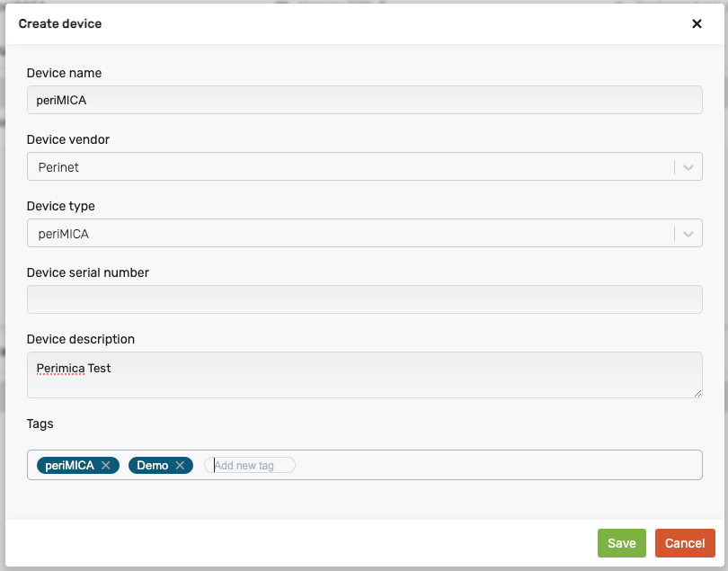The height and width of the screenshot is (571, 728).
Task: Select the periMICA tag chip label
Action: click(70, 466)
